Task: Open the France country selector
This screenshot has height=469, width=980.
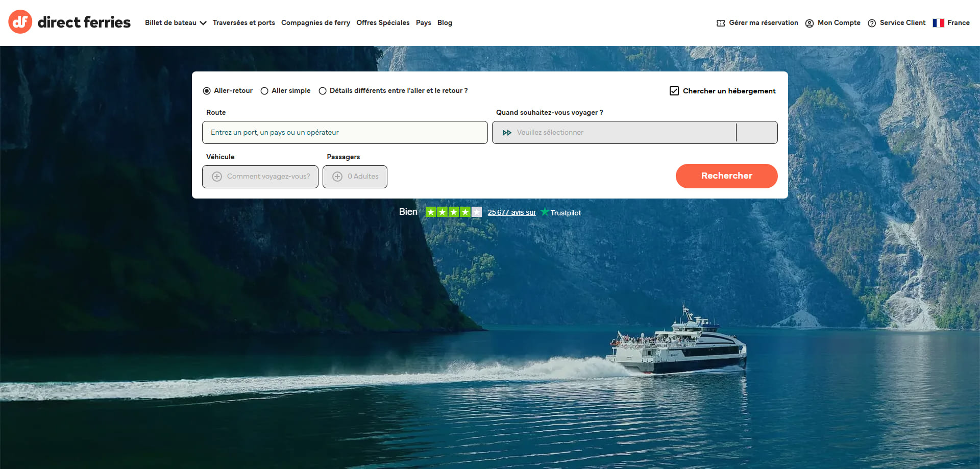Action: (951, 23)
